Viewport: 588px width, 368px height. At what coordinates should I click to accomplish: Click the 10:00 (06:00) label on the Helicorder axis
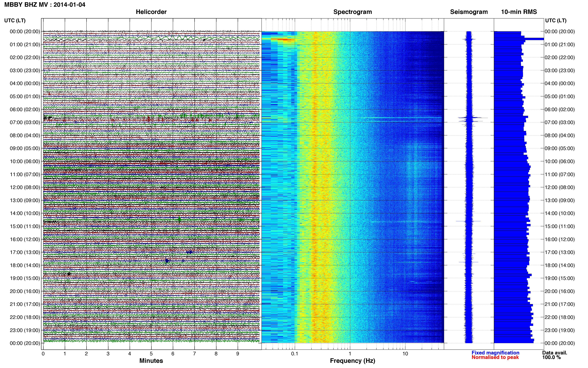25,161
